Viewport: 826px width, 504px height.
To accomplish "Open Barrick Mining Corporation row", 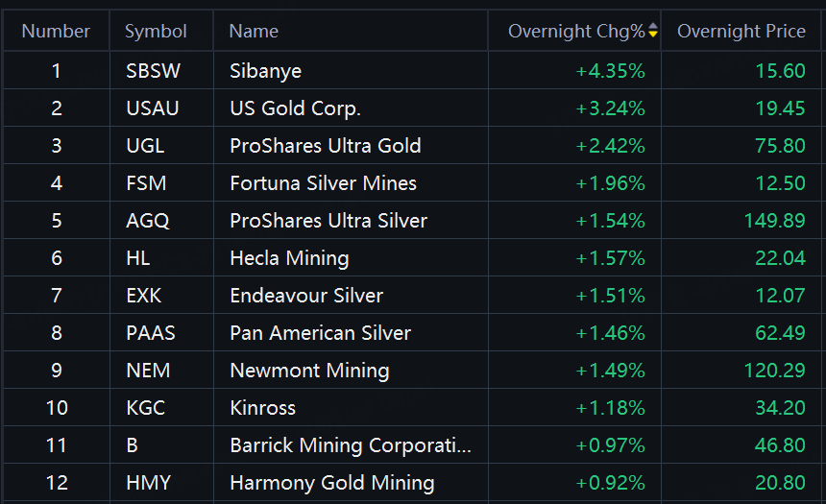I will 351,444.
